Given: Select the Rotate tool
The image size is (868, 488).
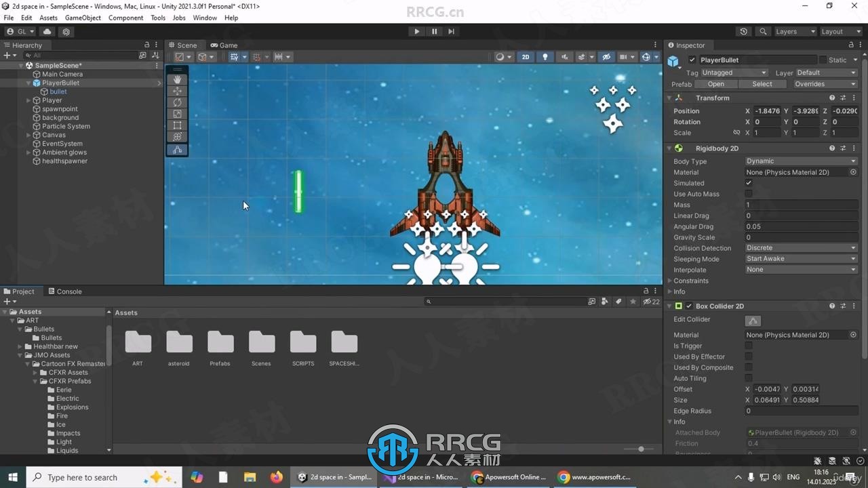Looking at the screenshot, I should pyautogui.click(x=177, y=102).
